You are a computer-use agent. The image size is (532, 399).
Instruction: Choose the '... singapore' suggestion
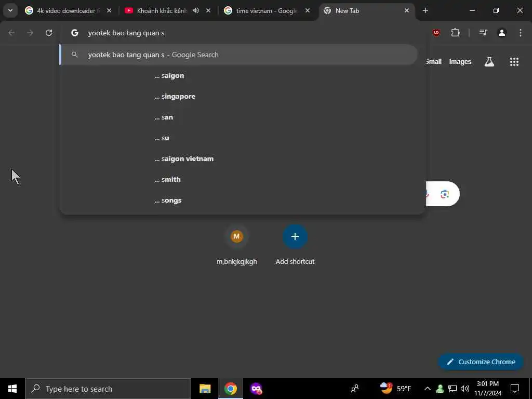click(x=238, y=96)
